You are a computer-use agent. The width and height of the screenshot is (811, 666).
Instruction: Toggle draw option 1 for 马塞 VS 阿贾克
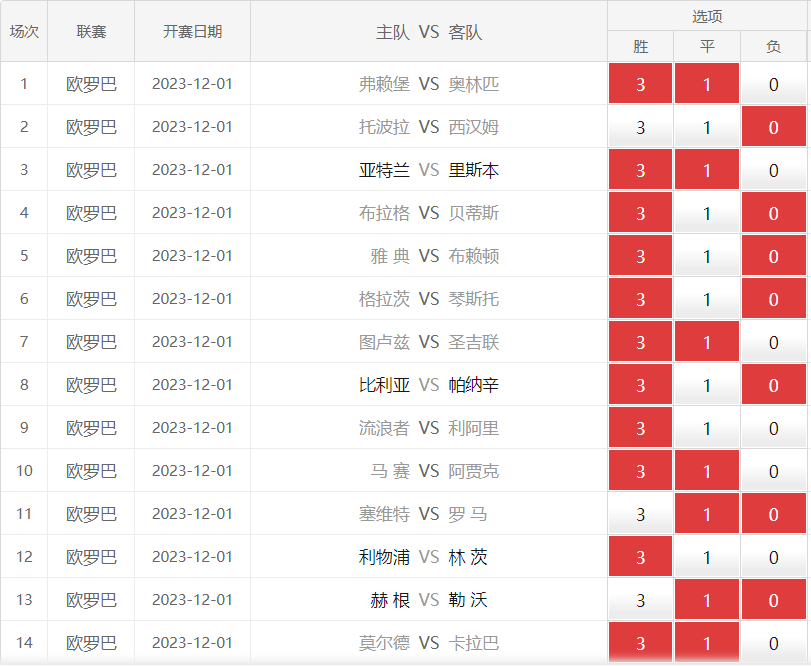707,470
